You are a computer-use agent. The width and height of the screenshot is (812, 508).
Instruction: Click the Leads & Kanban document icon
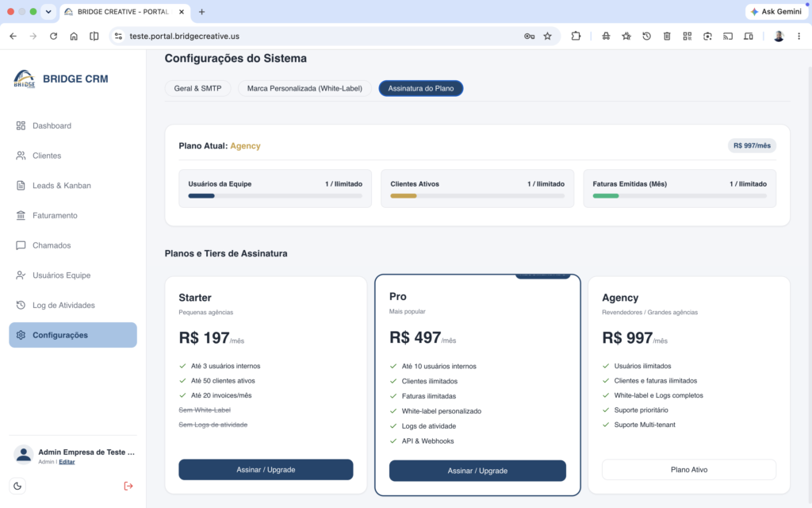(21, 186)
